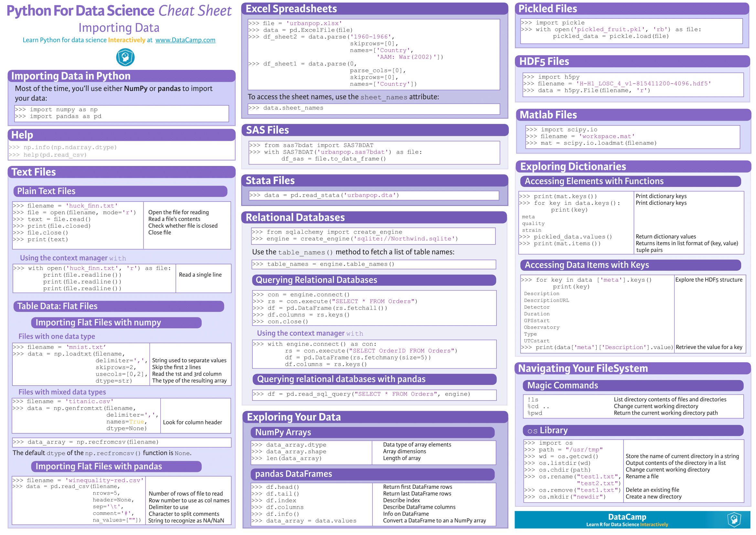This screenshot has width=756, height=535.
Task: Click 'from sas7bdat import SAS7BDAT' code line
Action: pyautogui.click(x=312, y=145)
